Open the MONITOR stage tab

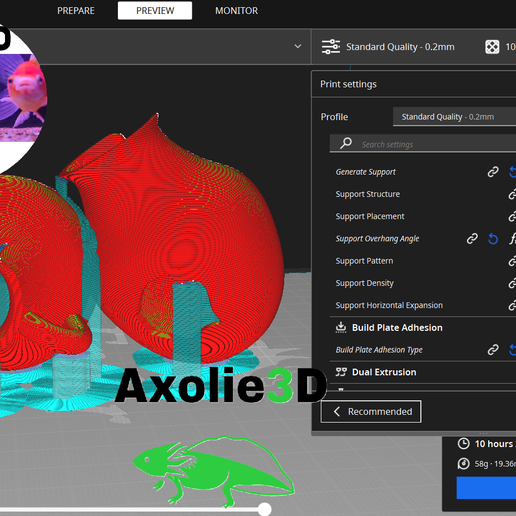click(236, 11)
